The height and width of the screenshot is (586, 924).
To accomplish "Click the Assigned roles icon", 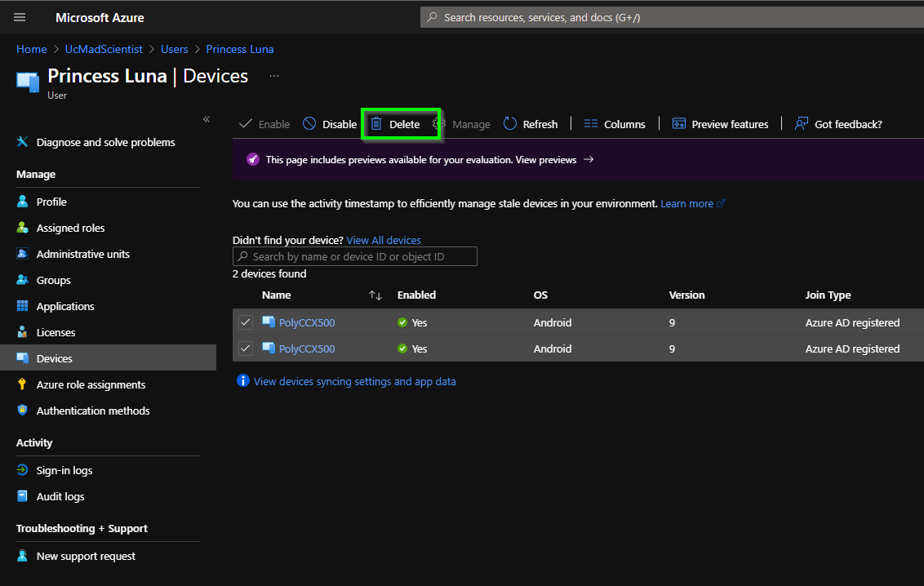I will click(x=22, y=228).
